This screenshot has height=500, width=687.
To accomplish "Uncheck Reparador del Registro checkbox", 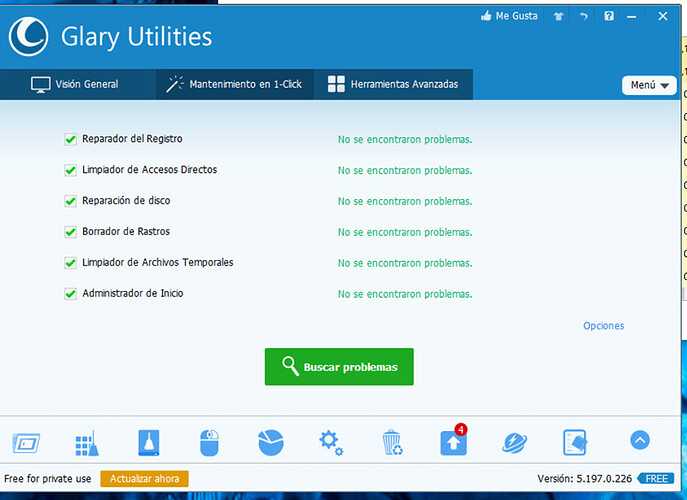I will pyautogui.click(x=70, y=139).
